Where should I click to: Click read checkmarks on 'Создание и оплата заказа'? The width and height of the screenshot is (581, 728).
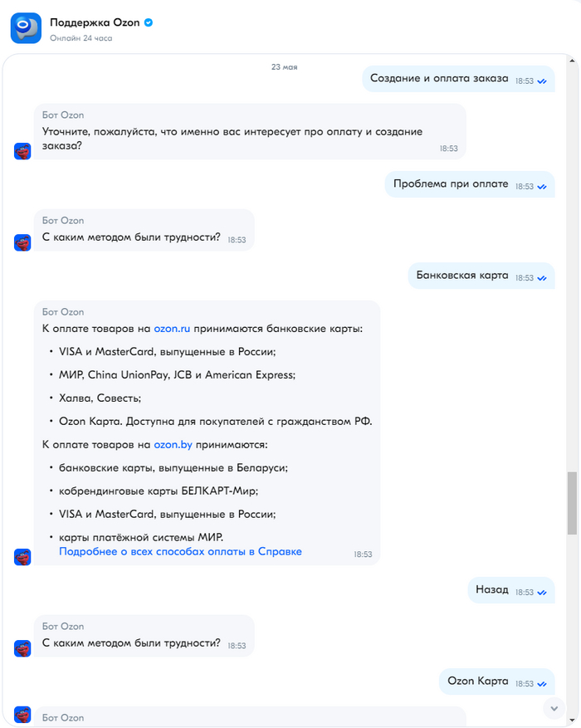(542, 81)
